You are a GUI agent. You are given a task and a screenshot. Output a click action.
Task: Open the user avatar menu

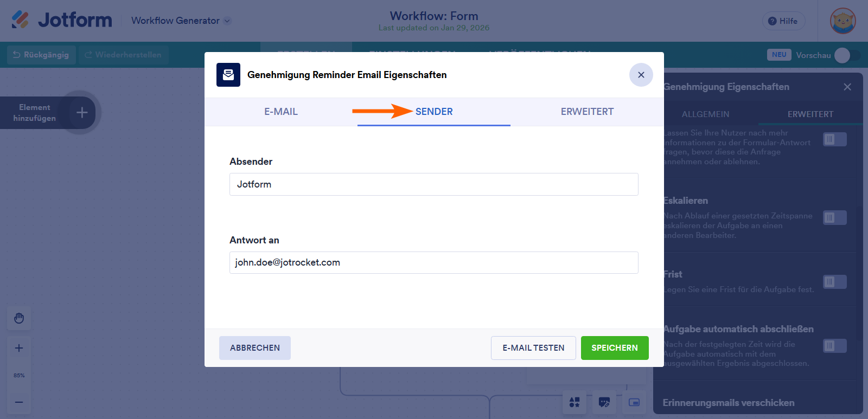(x=843, y=21)
